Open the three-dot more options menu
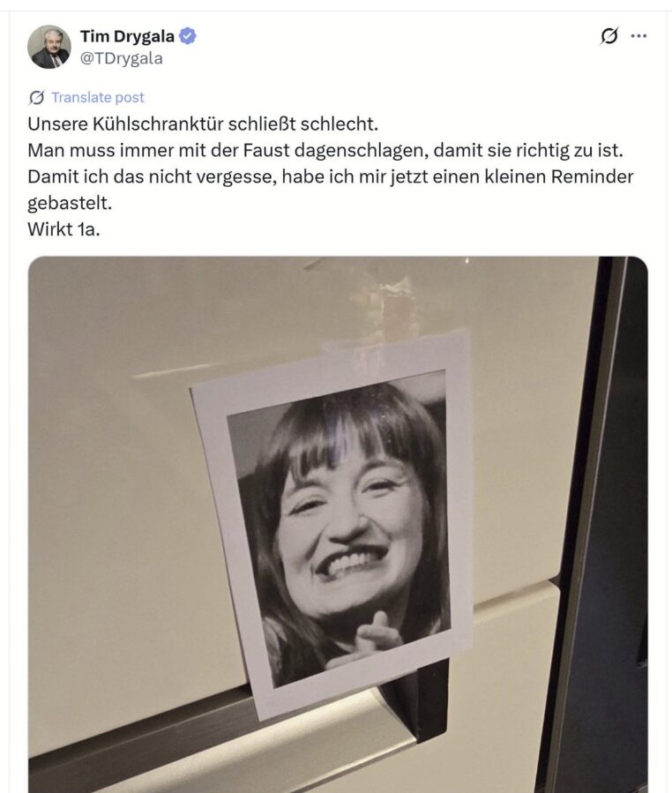672x793 pixels. (638, 36)
